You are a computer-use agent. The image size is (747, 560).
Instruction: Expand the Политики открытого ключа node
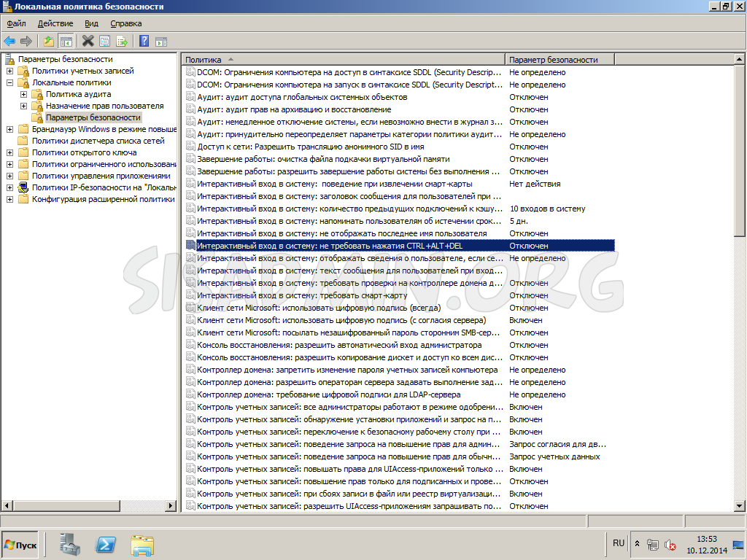9,152
